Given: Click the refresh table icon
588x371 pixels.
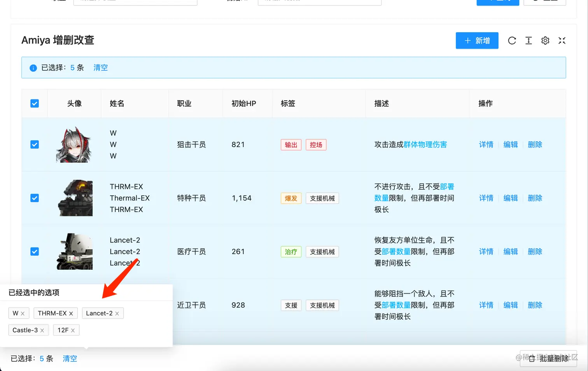Looking at the screenshot, I should coord(512,40).
